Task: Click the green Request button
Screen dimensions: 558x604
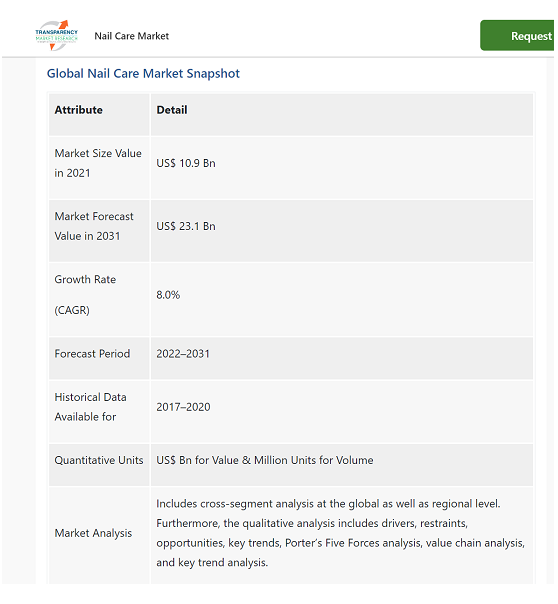Action: [517, 35]
